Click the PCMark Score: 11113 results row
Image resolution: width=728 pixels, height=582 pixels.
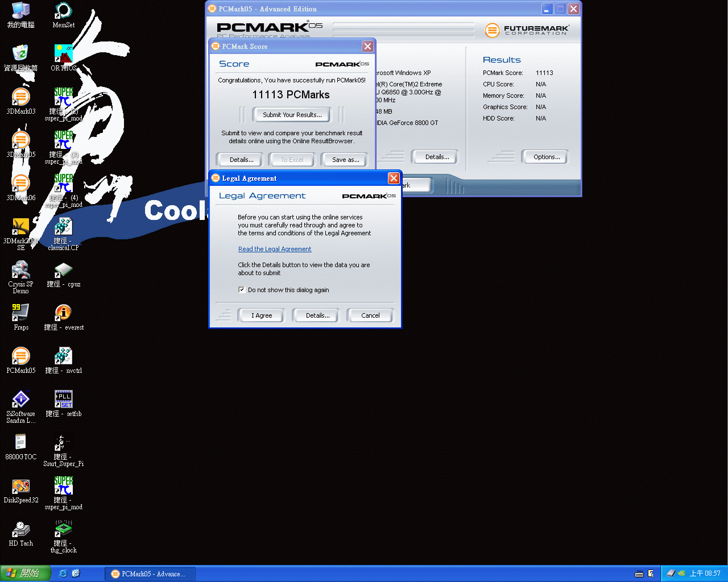pyautogui.click(x=518, y=73)
